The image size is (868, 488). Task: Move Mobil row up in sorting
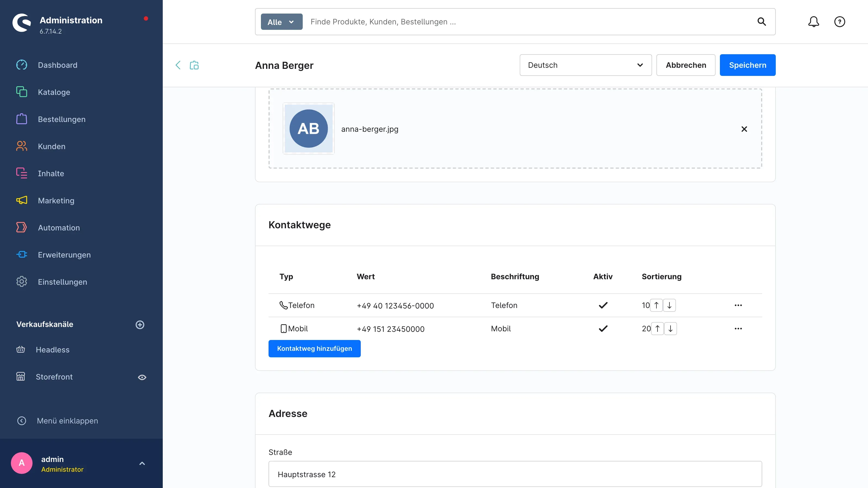[657, 328]
